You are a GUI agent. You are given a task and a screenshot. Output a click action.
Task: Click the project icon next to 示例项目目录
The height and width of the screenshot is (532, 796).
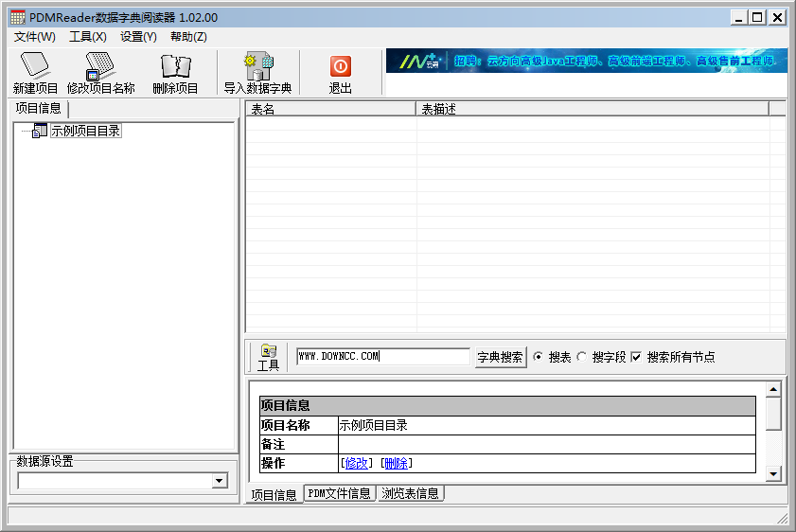coord(40,132)
